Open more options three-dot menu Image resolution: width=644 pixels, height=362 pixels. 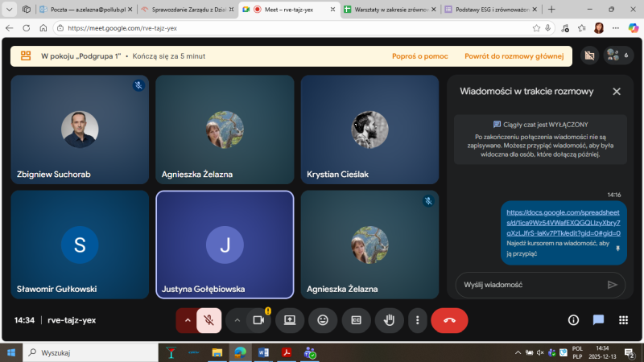(x=417, y=319)
